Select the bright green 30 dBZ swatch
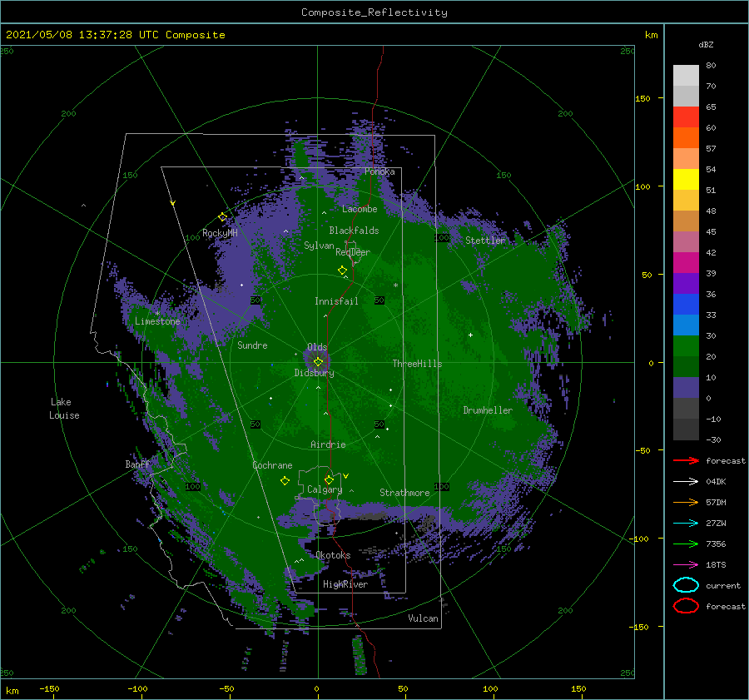 686,346
